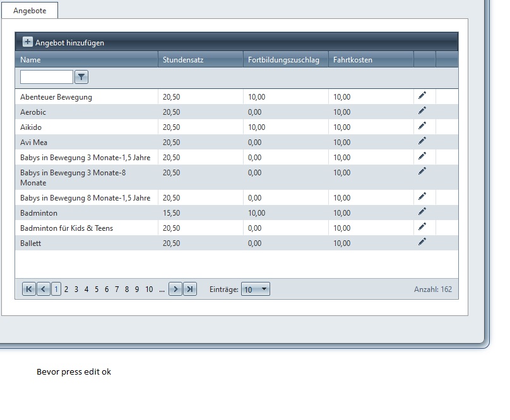This screenshot has width=510, height=420.
Task: Go to page 2 in the pager
Action: [x=66, y=289]
